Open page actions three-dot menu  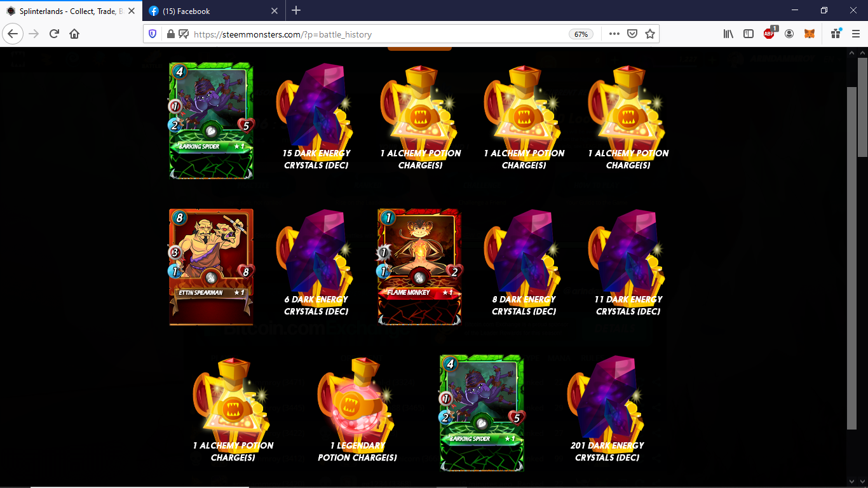pos(614,34)
